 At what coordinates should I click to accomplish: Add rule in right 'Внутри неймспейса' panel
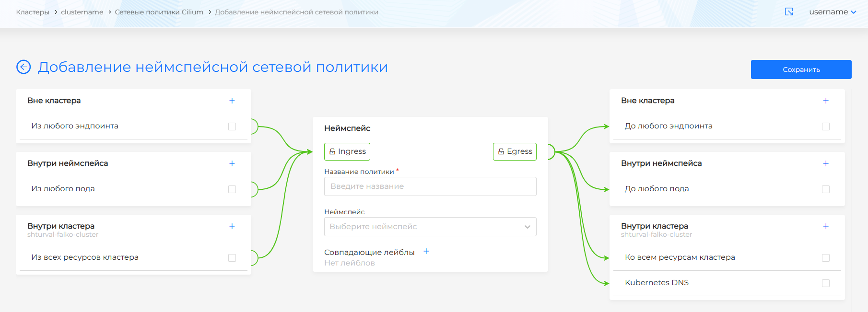[826, 163]
